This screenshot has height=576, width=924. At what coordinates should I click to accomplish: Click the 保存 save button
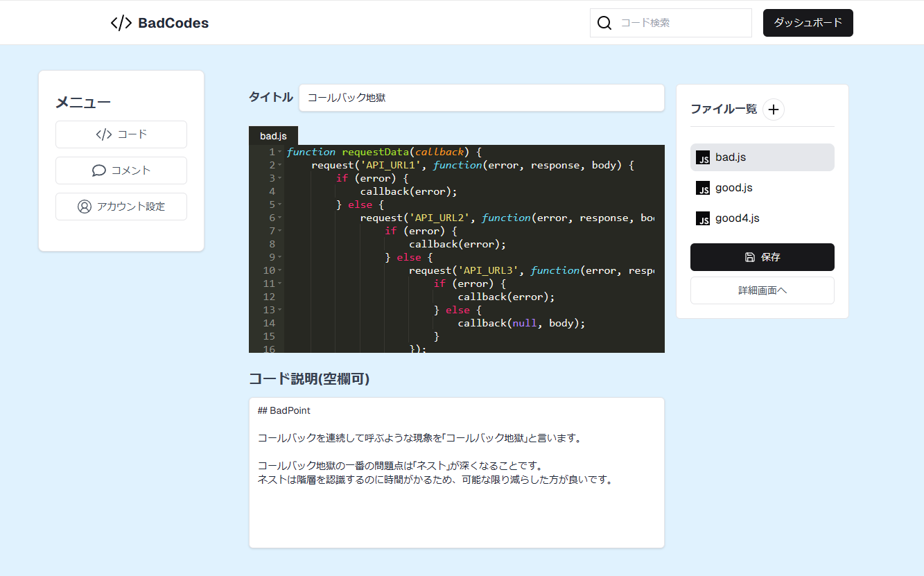pyautogui.click(x=762, y=257)
